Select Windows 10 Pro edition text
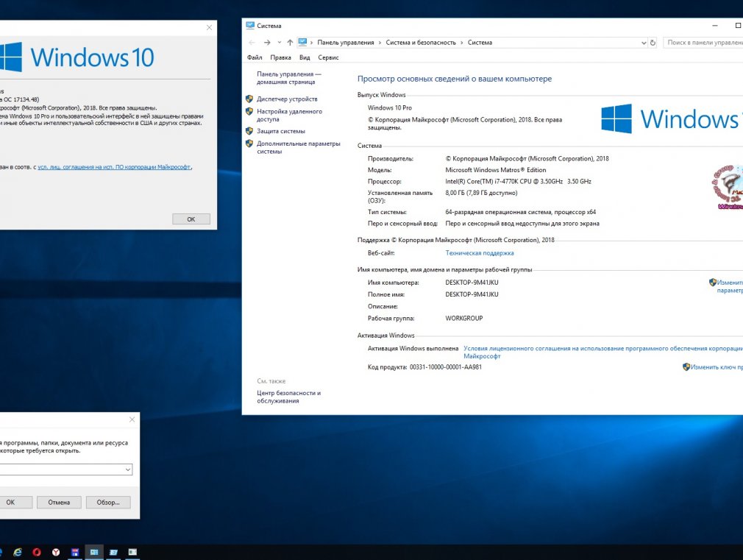This screenshot has width=743, height=560. [389, 108]
